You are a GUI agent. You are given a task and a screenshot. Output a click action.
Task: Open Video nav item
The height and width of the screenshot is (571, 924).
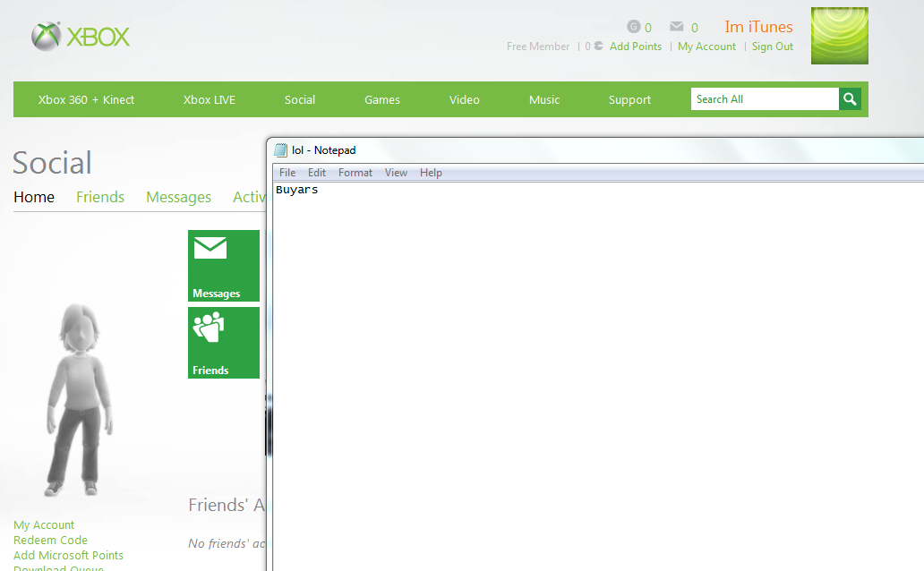click(465, 99)
